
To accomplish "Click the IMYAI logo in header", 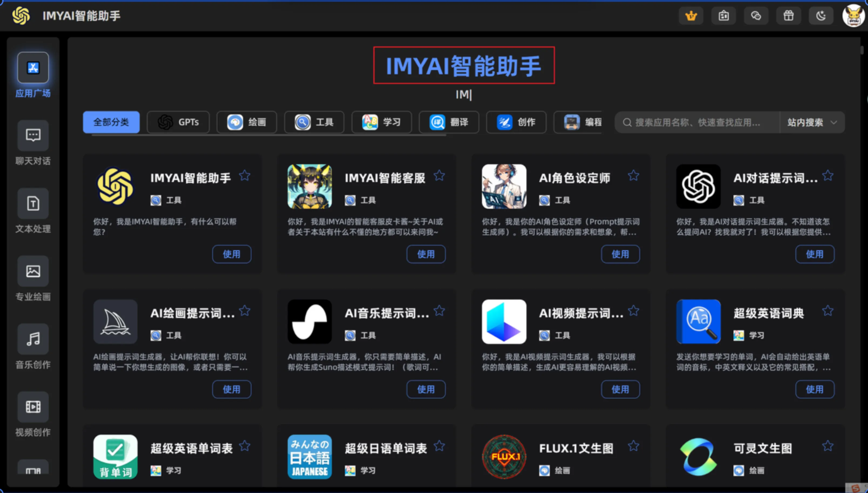I will 21,16.
